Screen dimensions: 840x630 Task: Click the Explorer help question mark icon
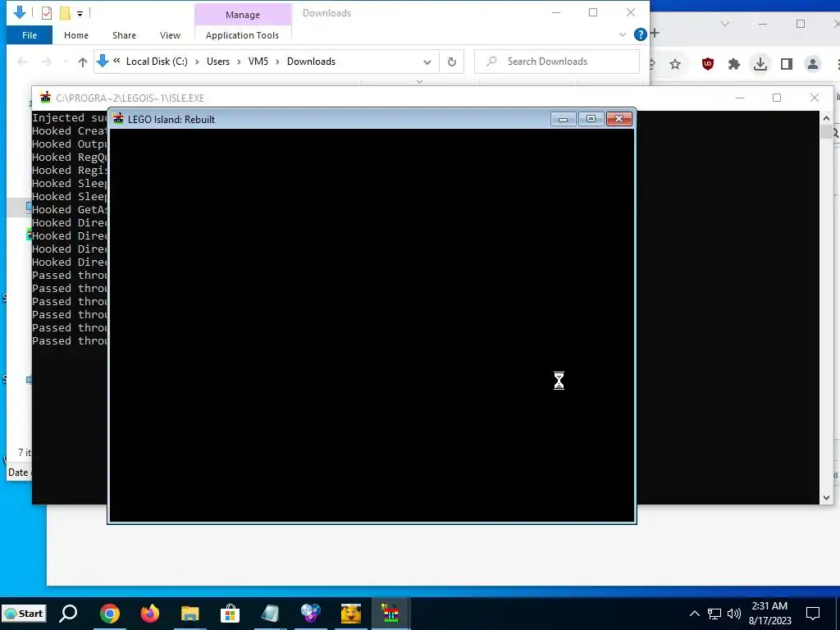[x=640, y=34]
